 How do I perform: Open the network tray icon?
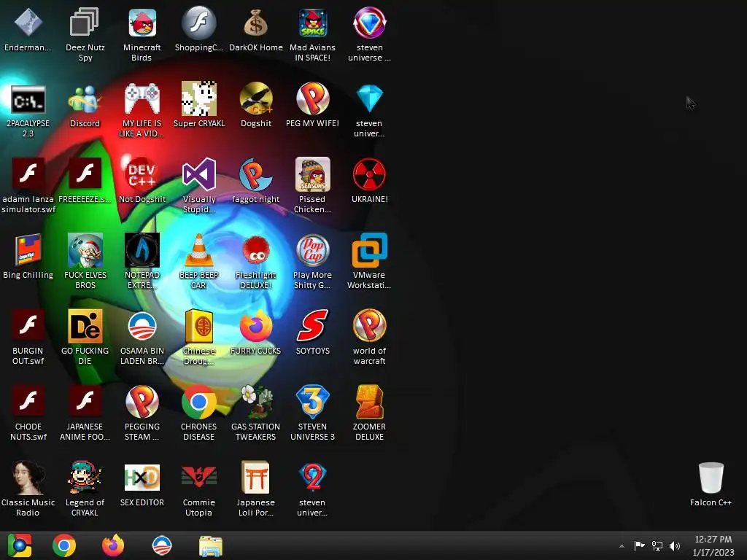(657, 545)
